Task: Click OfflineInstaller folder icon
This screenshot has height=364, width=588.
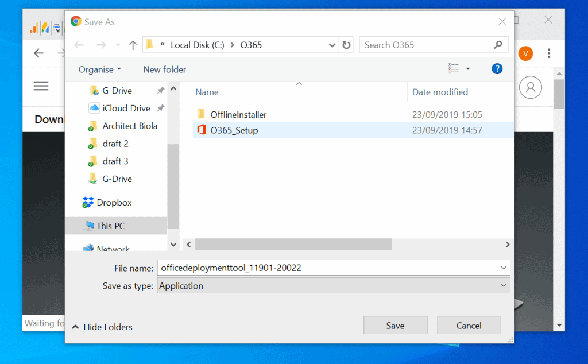Action: tap(202, 114)
